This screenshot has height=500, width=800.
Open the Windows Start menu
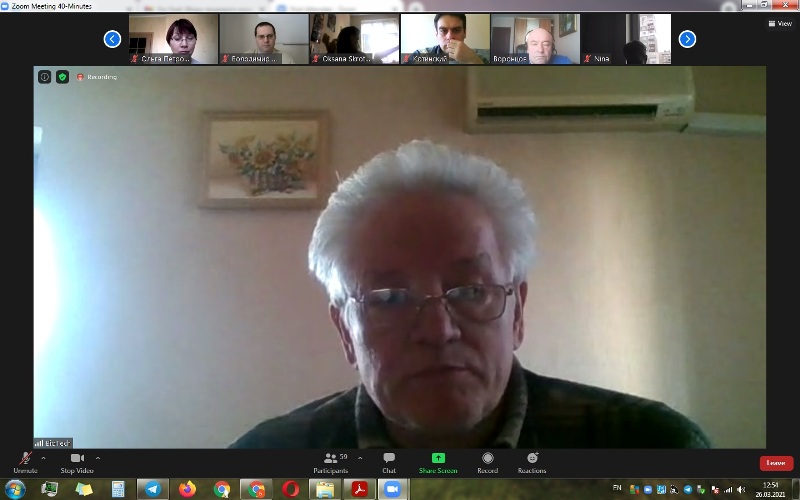[x=15, y=490]
